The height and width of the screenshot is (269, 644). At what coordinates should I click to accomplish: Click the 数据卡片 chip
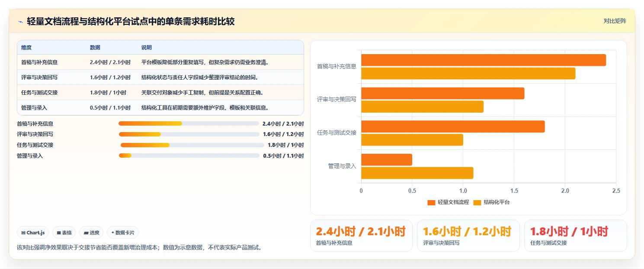tap(123, 233)
